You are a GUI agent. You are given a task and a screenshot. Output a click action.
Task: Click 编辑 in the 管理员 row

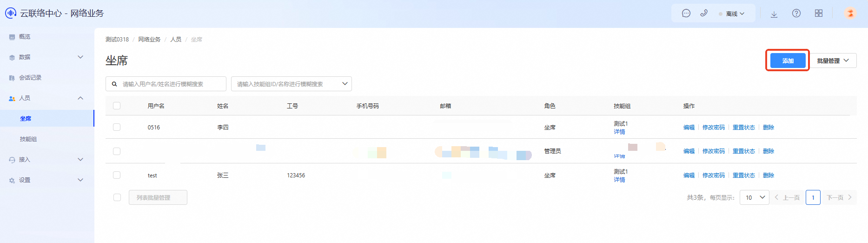point(689,151)
